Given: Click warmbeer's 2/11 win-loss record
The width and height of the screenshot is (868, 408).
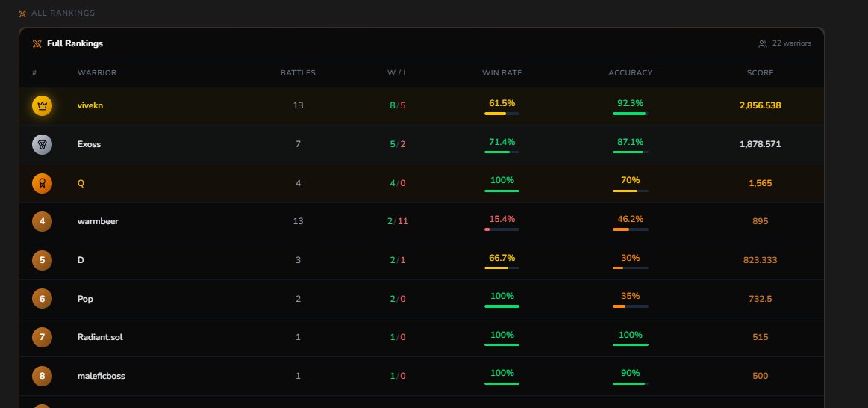Looking at the screenshot, I should pos(398,221).
